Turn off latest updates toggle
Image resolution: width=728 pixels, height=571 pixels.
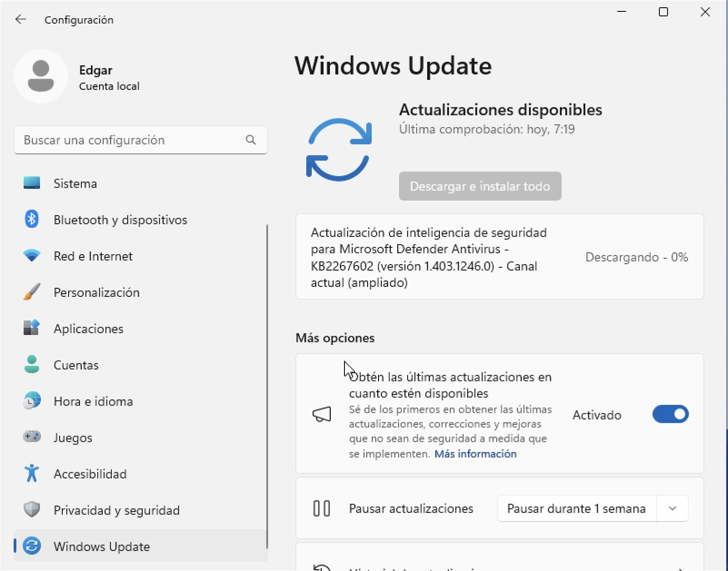[670, 414]
